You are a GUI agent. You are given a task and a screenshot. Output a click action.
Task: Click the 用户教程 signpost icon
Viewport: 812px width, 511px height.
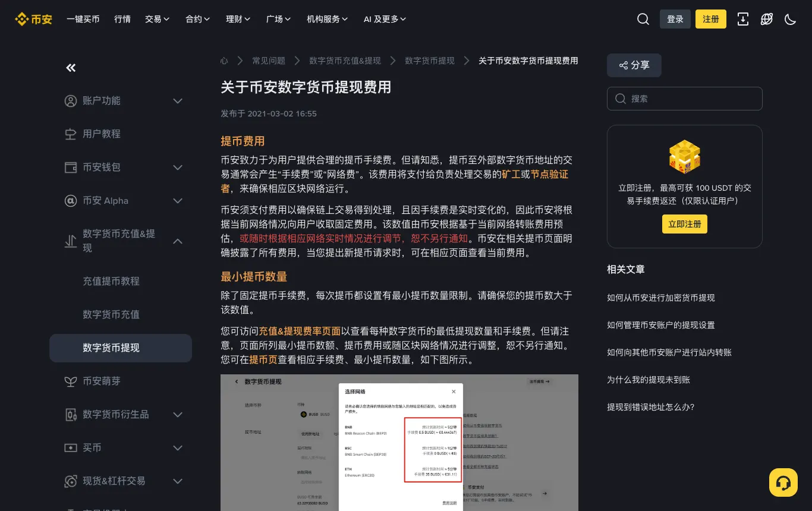71,134
